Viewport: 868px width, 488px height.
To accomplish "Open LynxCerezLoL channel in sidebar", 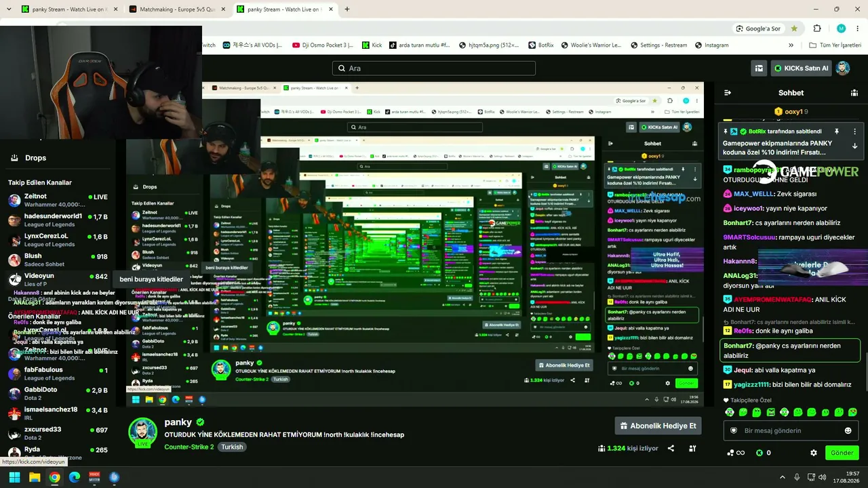I will click(x=58, y=240).
